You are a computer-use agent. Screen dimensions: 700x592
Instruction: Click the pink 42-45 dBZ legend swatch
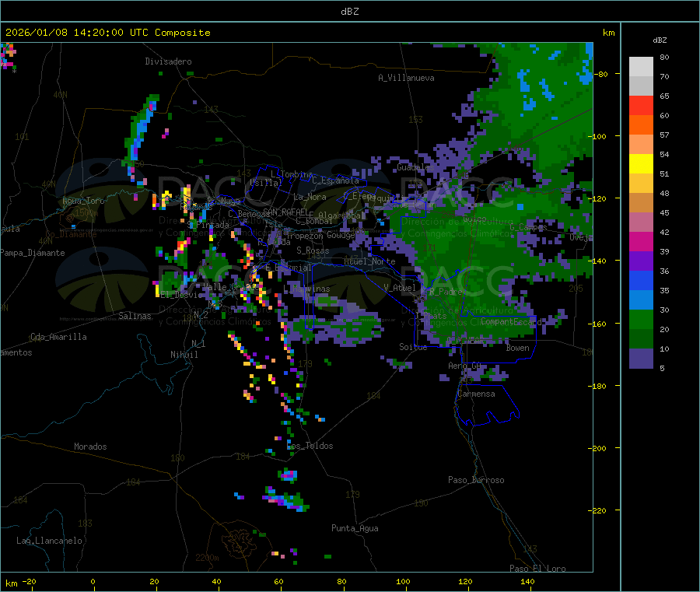(641, 222)
